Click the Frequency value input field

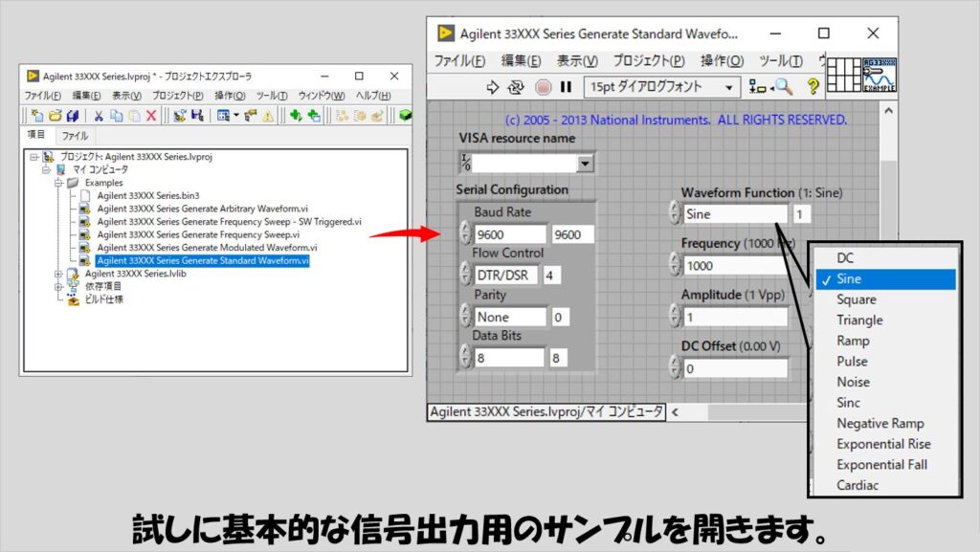point(734,266)
